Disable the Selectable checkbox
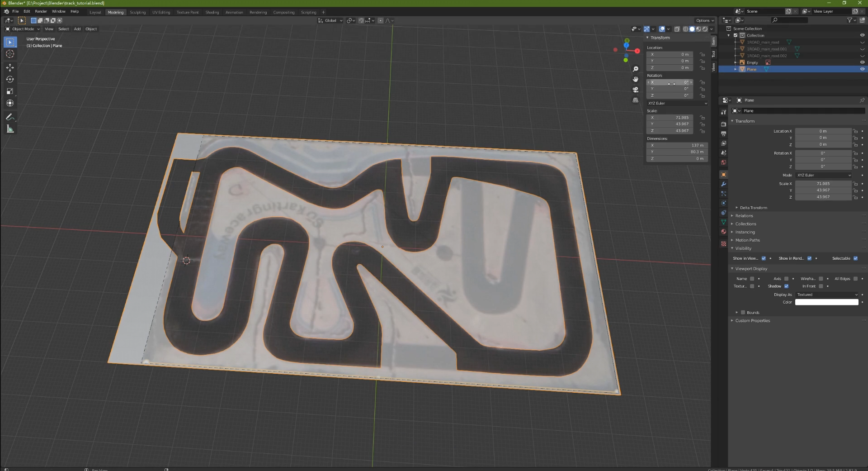The image size is (868, 471). (x=855, y=258)
